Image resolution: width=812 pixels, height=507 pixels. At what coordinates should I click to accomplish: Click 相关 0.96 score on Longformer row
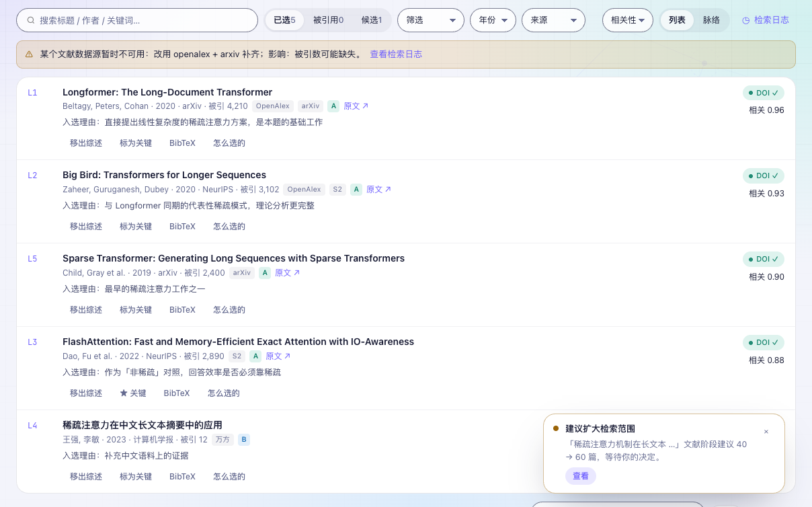(x=766, y=110)
